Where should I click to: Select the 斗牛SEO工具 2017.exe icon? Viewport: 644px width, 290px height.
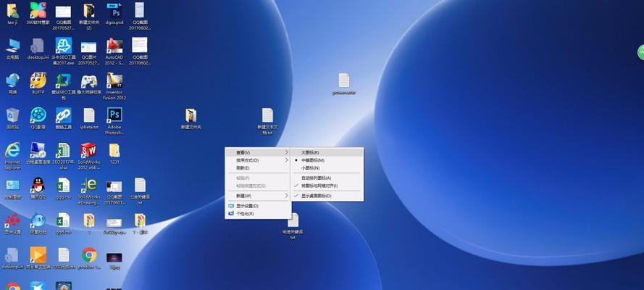[64, 46]
